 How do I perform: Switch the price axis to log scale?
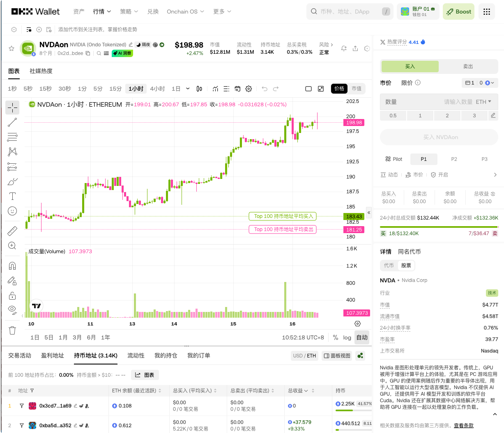347,337
